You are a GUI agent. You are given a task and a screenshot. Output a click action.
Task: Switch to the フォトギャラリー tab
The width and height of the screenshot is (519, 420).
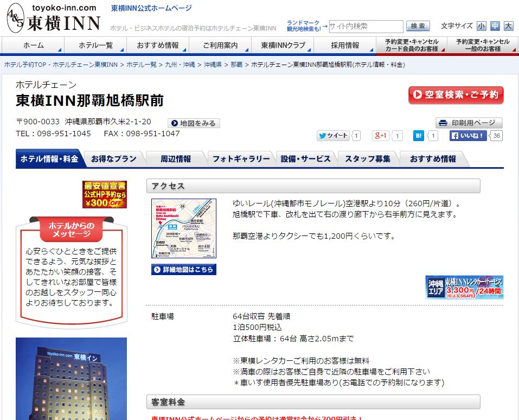point(241,159)
